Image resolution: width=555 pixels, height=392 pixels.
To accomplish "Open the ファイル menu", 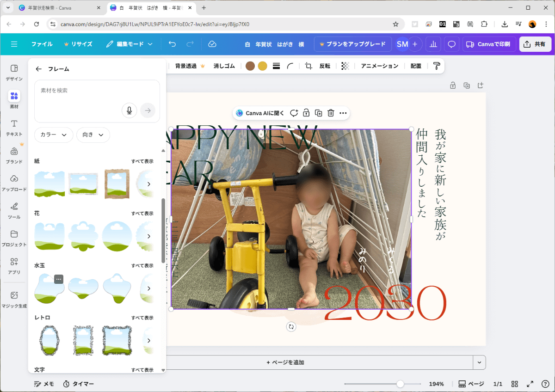I will tap(42, 44).
